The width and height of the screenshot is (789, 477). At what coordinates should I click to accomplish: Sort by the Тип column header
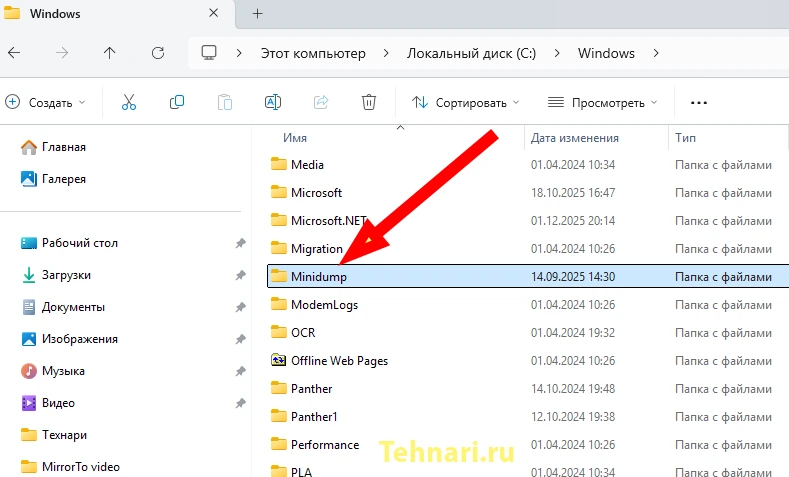685,138
